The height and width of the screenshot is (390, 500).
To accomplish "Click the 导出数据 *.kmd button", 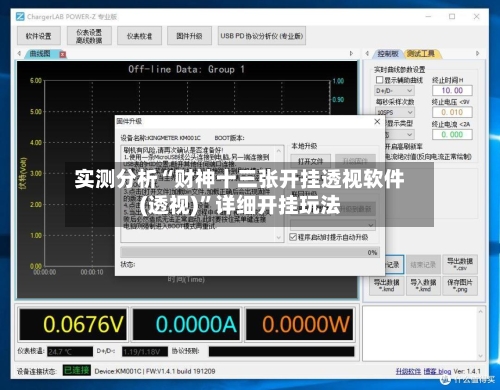I will 387,286.
